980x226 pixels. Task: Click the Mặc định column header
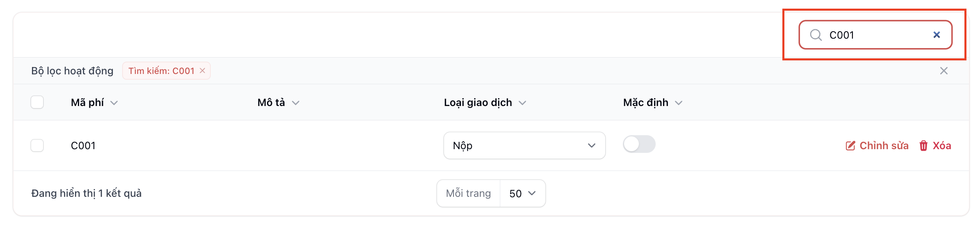pos(645,103)
